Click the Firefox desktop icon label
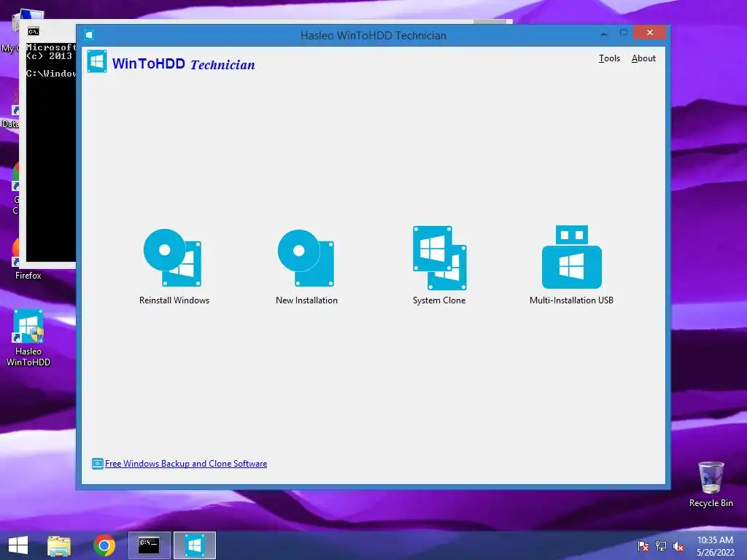The image size is (747, 560). tap(28, 275)
